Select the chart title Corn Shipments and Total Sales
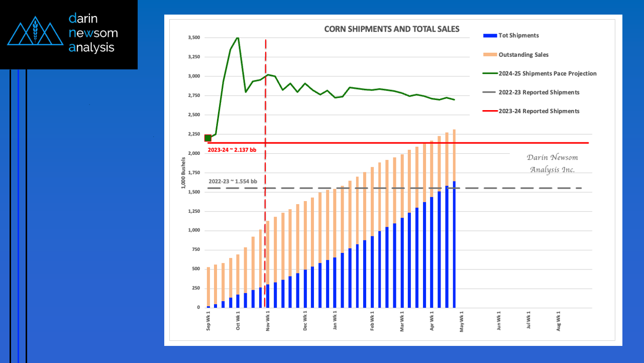 (391, 29)
